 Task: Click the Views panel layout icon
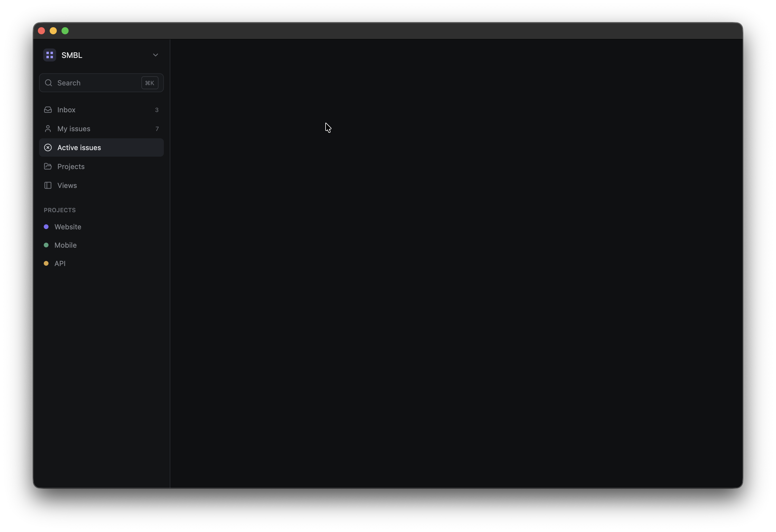(48, 185)
